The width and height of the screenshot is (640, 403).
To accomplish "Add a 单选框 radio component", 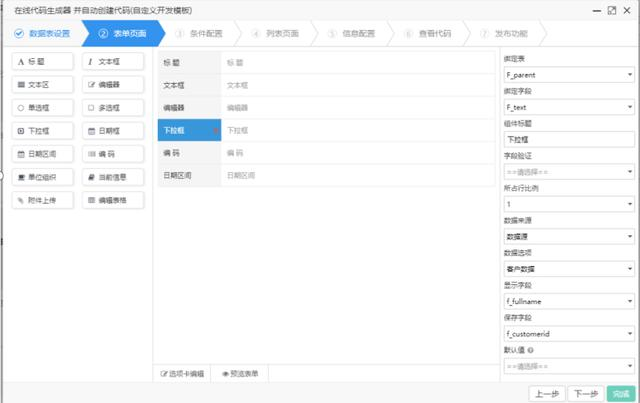I will pyautogui.click(x=43, y=108).
